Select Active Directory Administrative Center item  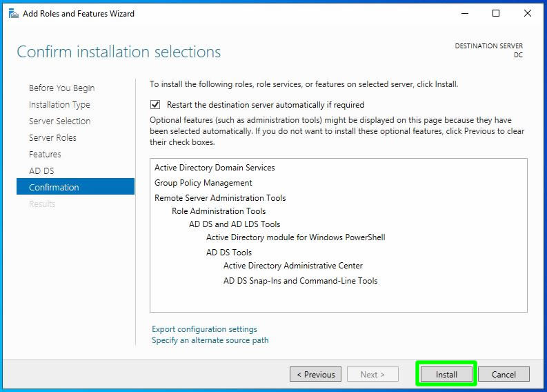click(x=292, y=266)
